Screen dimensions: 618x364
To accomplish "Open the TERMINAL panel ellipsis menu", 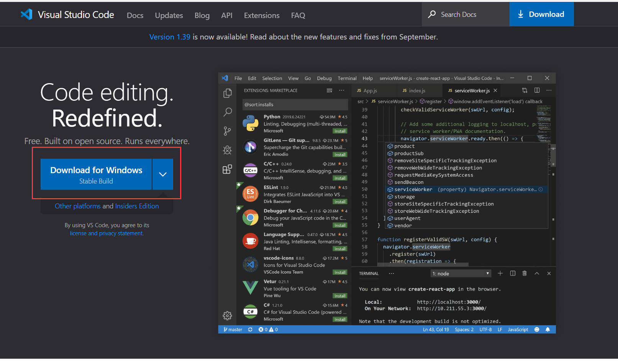I will (x=391, y=273).
